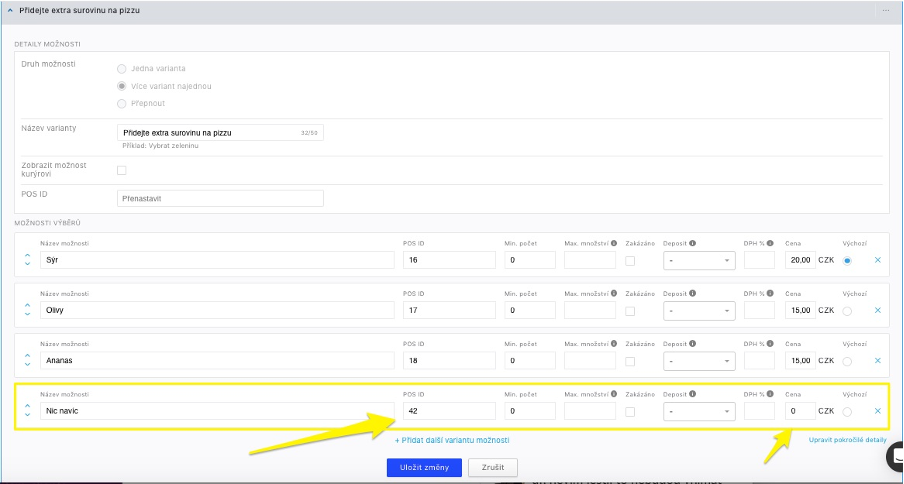Viewport: 904px width, 484px height.
Task: Select the Přepnout radio option
Action: (x=122, y=104)
